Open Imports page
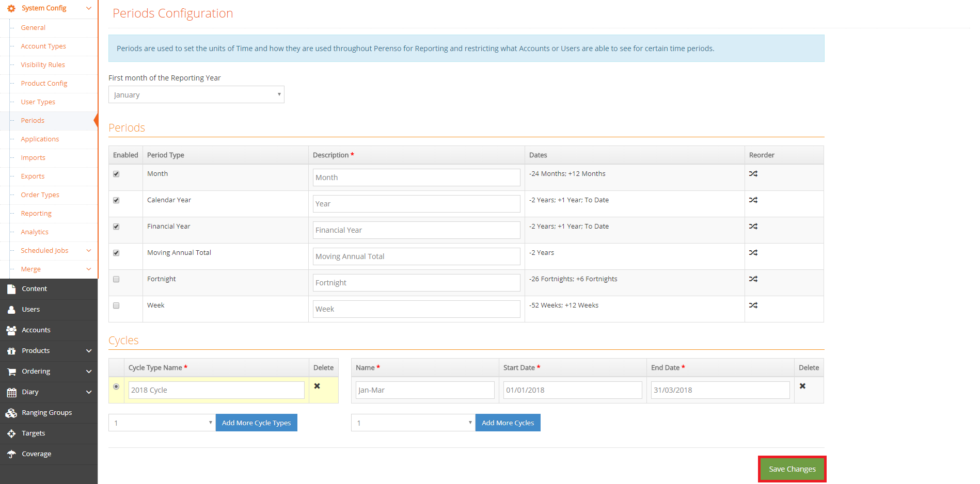The width and height of the screenshot is (980, 484). click(x=33, y=158)
